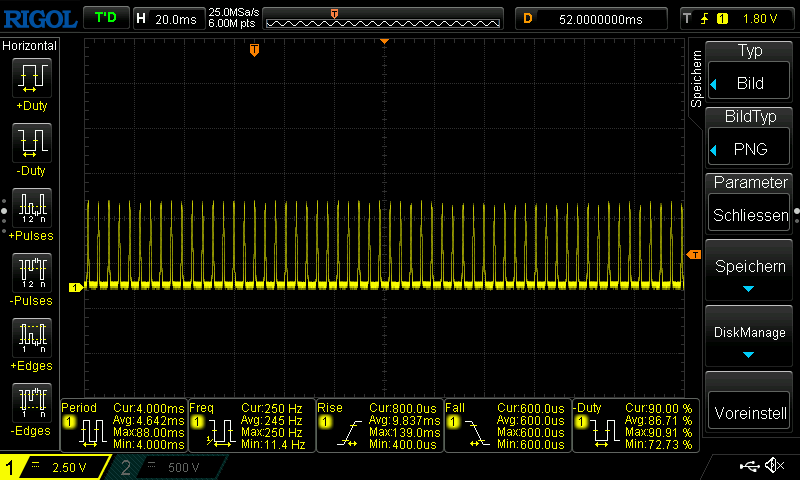The image size is (800, 480).
Task: Click the Horizontal menu heading
Action: click(x=30, y=46)
